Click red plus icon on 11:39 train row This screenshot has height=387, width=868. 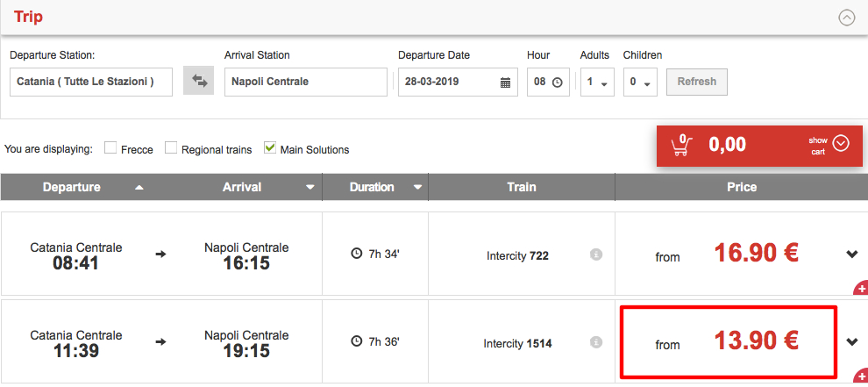tap(860, 376)
